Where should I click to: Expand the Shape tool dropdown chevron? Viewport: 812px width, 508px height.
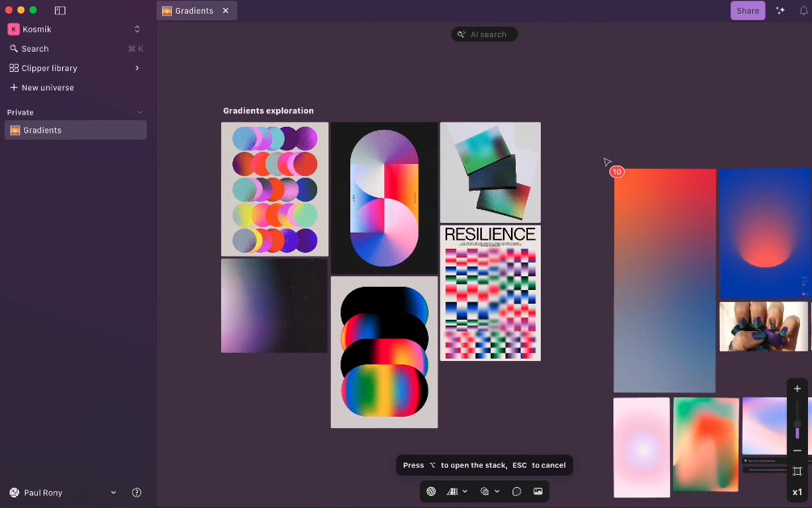497,491
